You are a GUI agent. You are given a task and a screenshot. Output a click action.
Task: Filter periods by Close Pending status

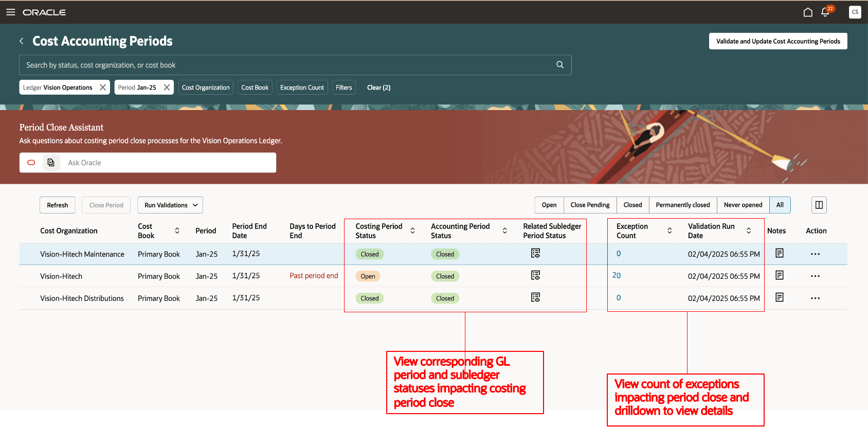[x=590, y=205]
